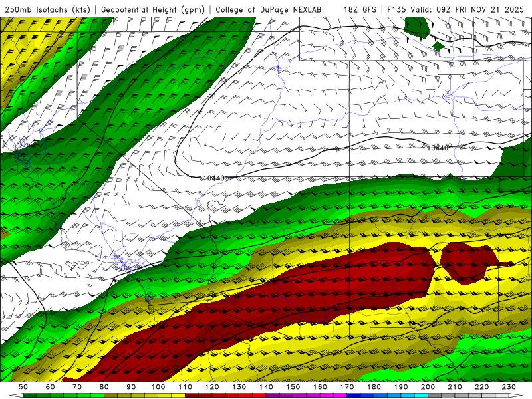Screen dimensions: 532x399
Task: Click the legend value 210
Action: (x=455, y=387)
